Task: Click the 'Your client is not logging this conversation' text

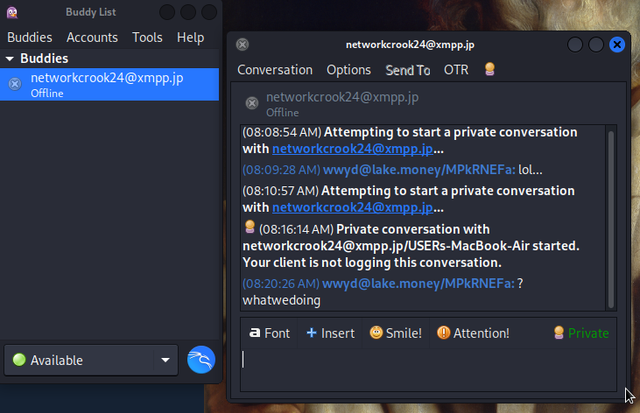Action: coord(372,262)
